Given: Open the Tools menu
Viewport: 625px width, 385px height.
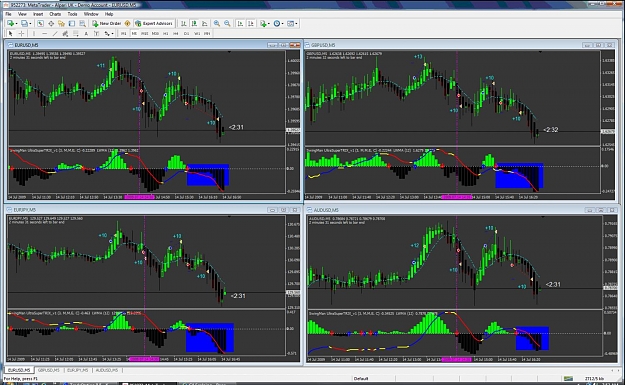Looking at the screenshot, I should pos(72,14).
